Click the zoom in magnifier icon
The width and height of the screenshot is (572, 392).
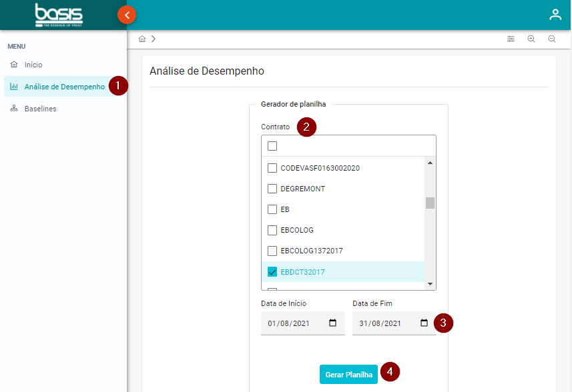(531, 39)
